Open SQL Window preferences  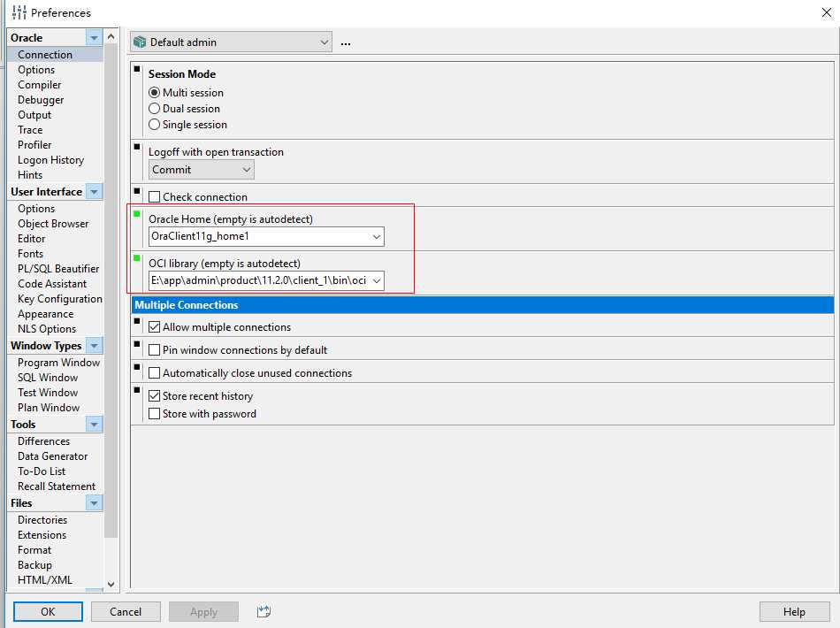48,377
